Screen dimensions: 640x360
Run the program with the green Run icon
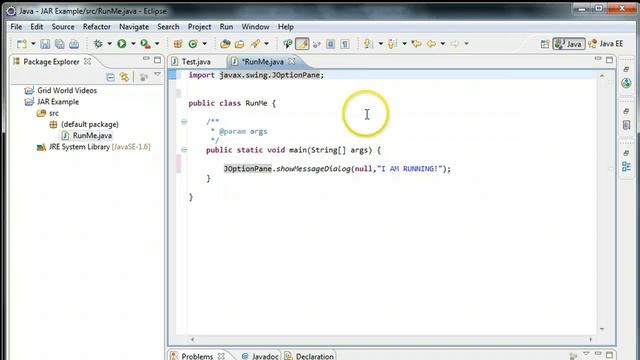(122, 44)
